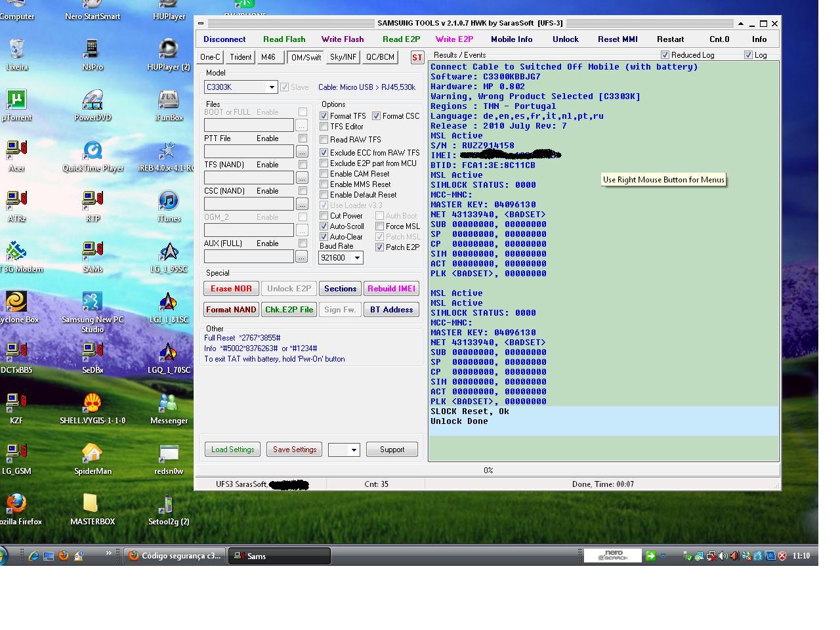This screenshot has width=840, height=630.
Task: Toggle the Patch E2P checkbox
Action: [x=380, y=247]
